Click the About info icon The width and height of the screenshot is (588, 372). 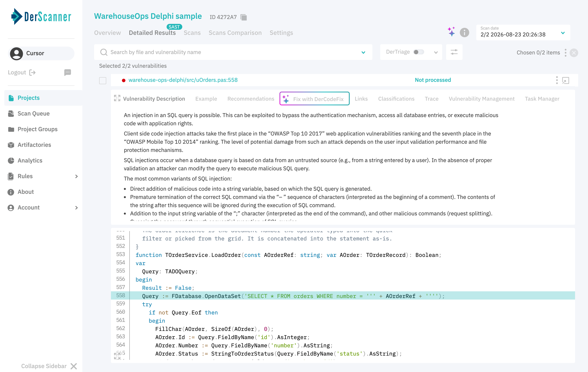[11, 192]
